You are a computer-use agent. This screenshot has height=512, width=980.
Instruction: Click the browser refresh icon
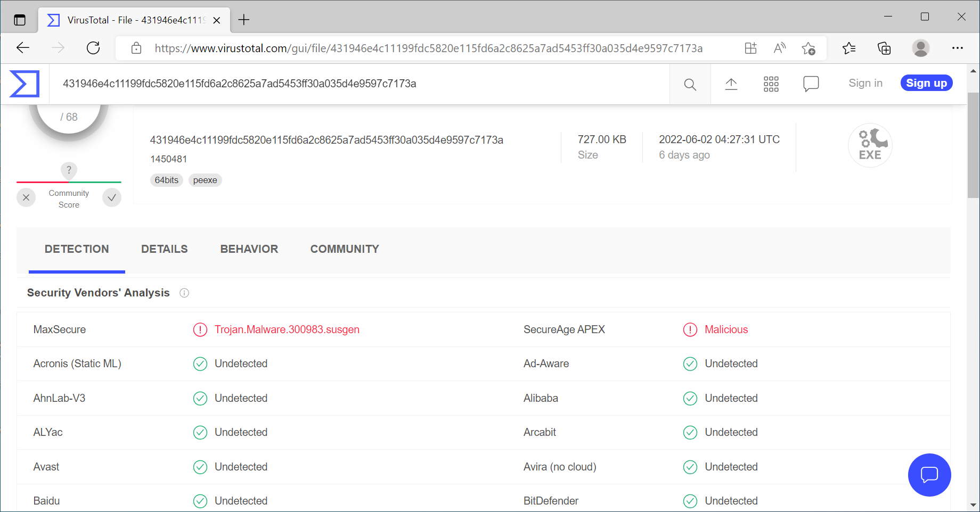click(93, 48)
